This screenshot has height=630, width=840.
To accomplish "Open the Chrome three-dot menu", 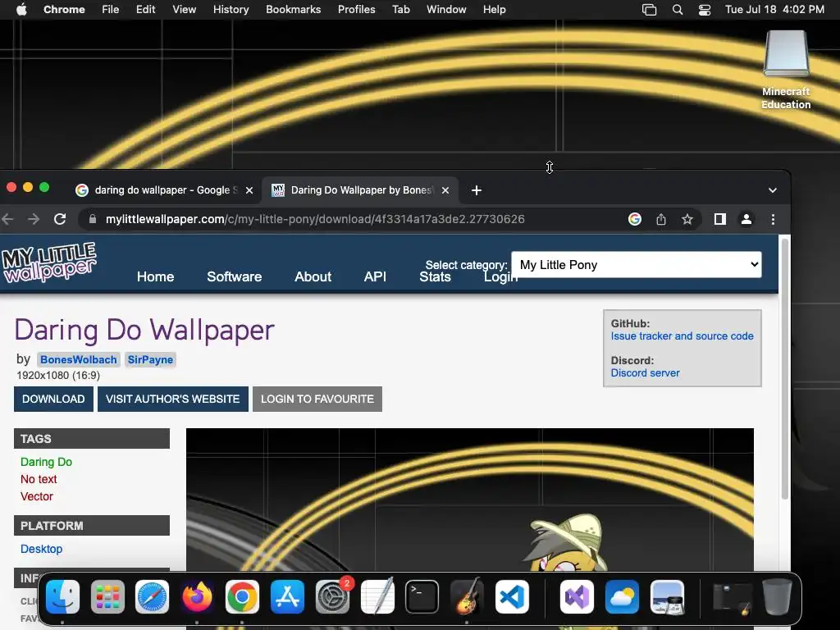I will pos(773,219).
